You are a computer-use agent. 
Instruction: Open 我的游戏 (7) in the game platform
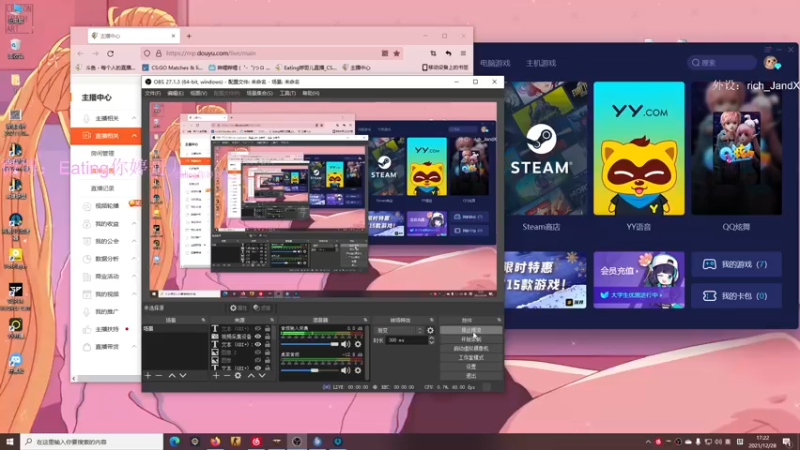pos(736,264)
